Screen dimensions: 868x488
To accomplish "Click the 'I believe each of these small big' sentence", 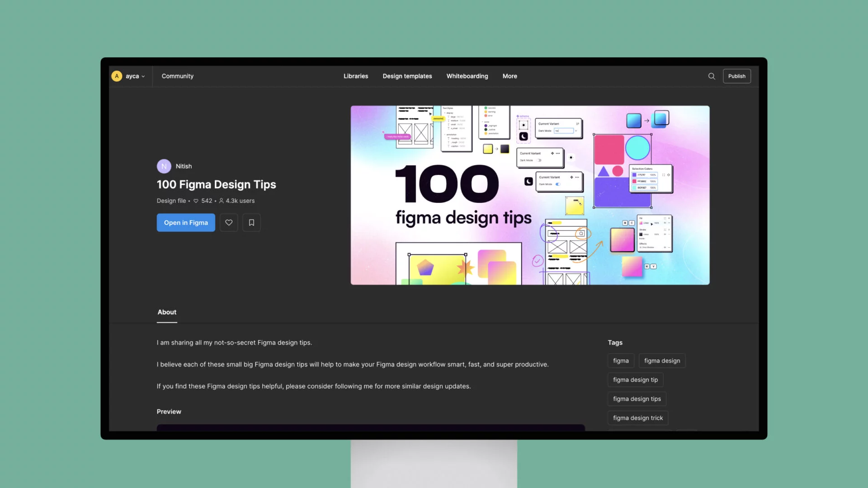I will pos(353,364).
